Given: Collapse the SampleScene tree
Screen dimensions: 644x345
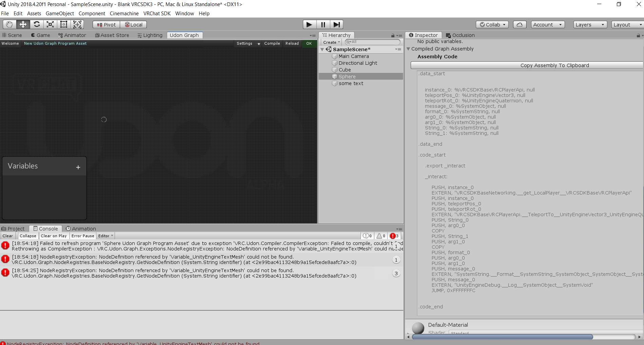Looking at the screenshot, I should pyautogui.click(x=322, y=49).
